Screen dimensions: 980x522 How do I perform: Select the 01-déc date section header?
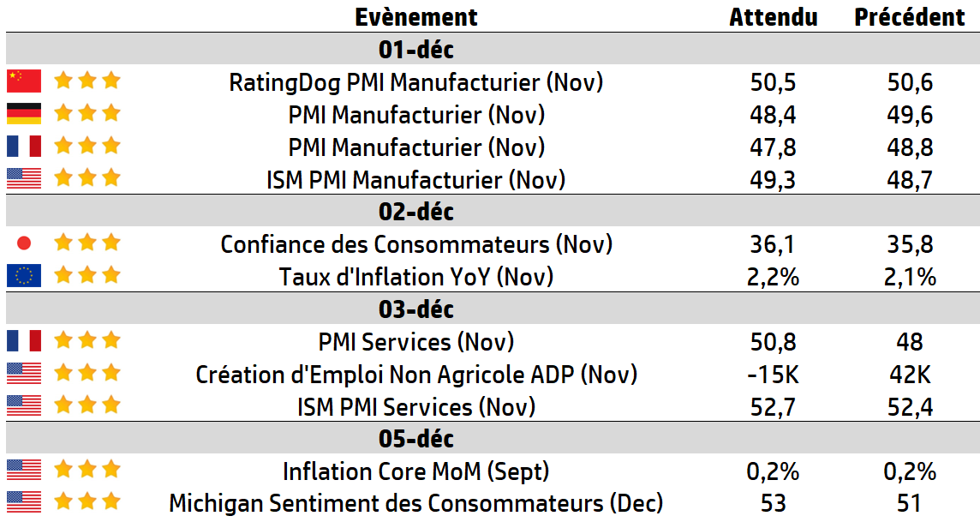[x=416, y=49]
